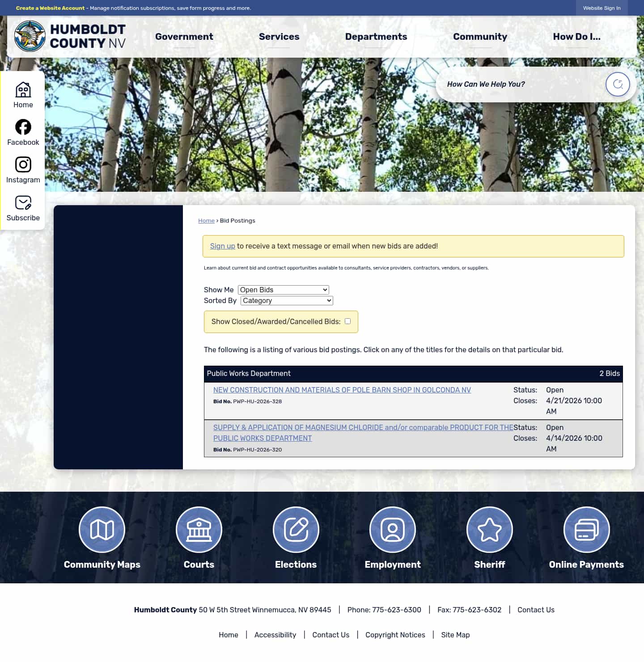Open the Instagram link
The height and width of the screenshot is (662, 644).
[x=23, y=169]
